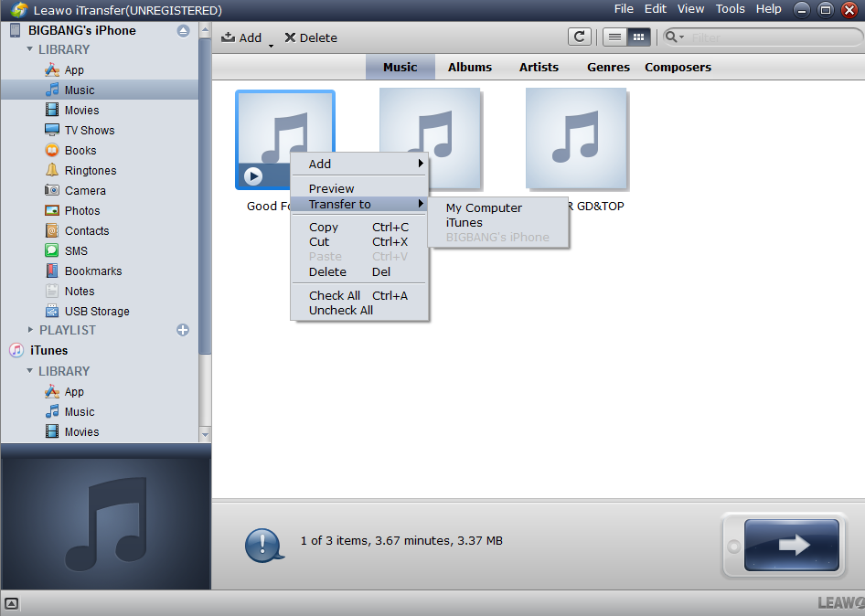Click the Add toolbar button
This screenshot has height=616, width=865.
pyautogui.click(x=241, y=37)
